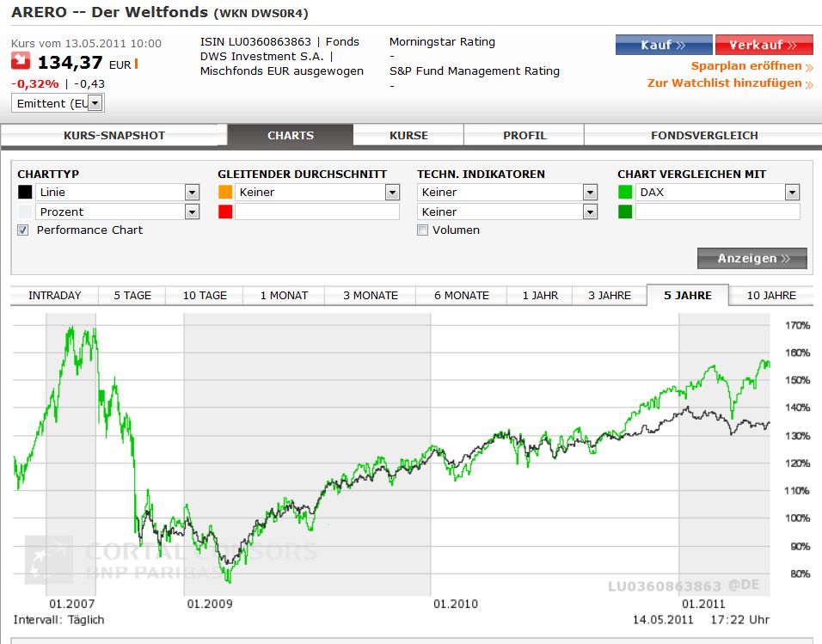Select the INTRADAY time range
This screenshot has width=822, height=644.
[54, 295]
